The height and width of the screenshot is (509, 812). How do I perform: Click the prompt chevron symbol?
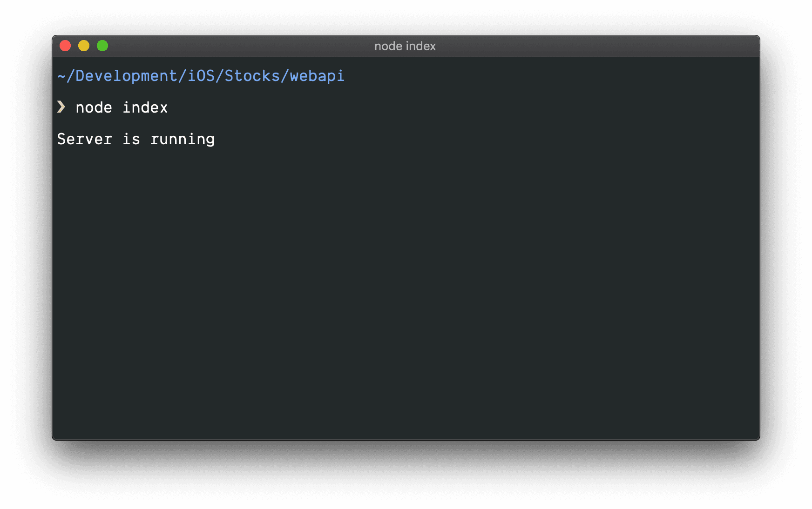[x=61, y=107]
